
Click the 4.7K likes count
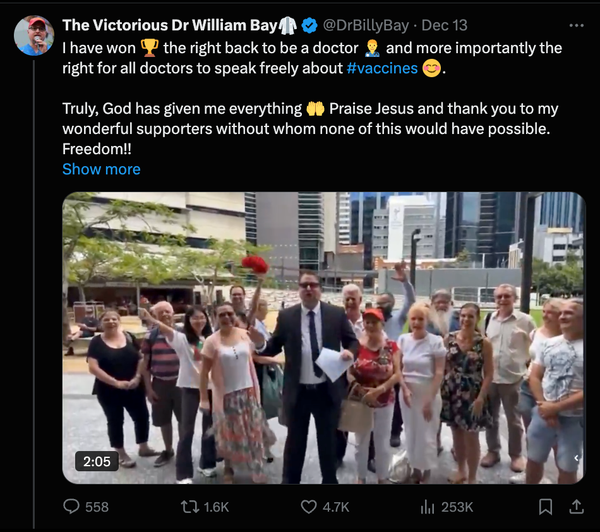336,507
